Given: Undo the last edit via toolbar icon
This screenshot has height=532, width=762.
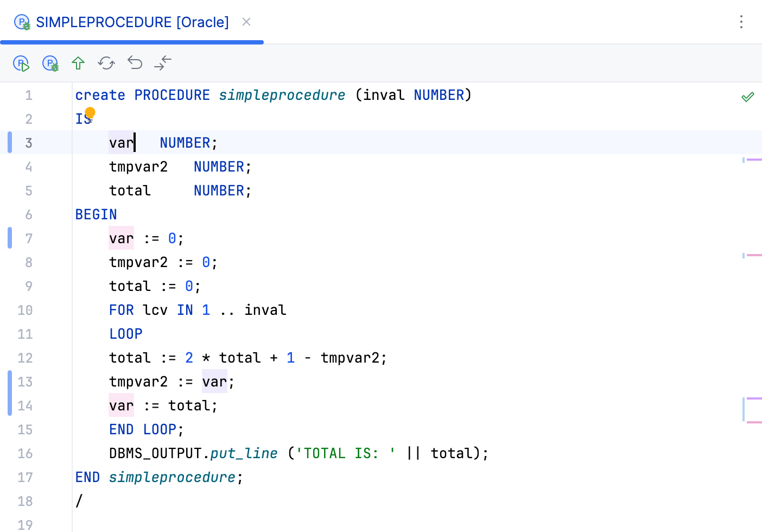Looking at the screenshot, I should 135,63.
